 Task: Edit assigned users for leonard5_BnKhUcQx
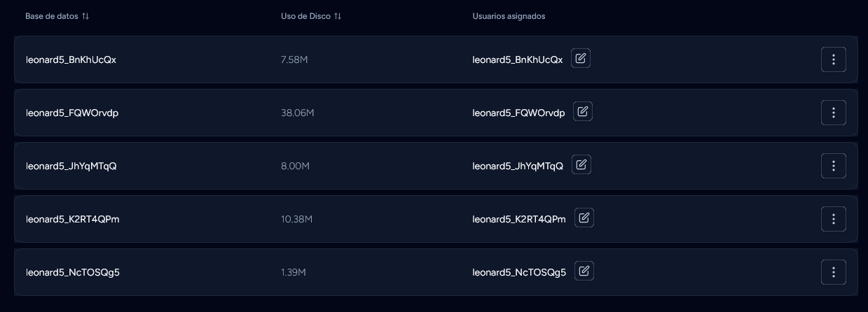[580, 59]
